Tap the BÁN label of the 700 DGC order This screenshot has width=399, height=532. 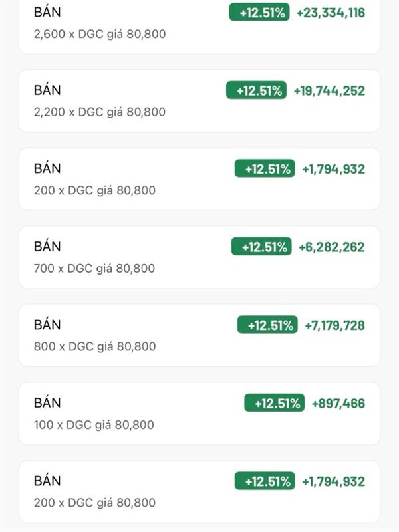[47, 247]
